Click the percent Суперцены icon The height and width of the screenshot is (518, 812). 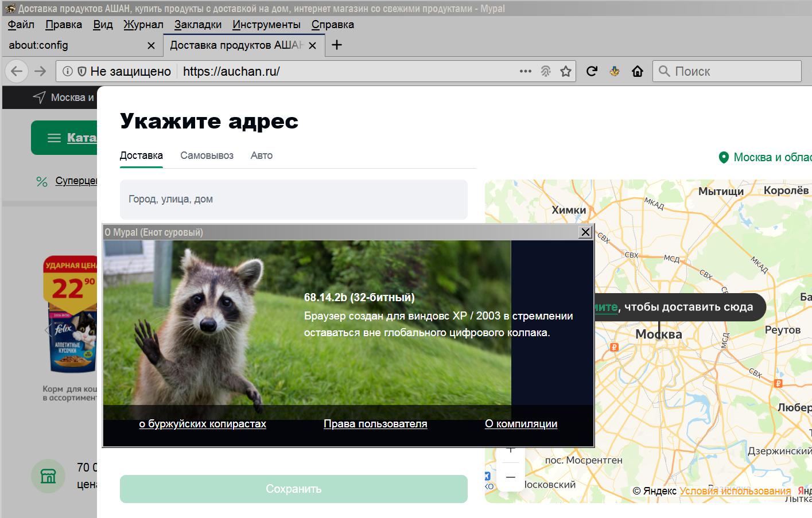coord(42,182)
